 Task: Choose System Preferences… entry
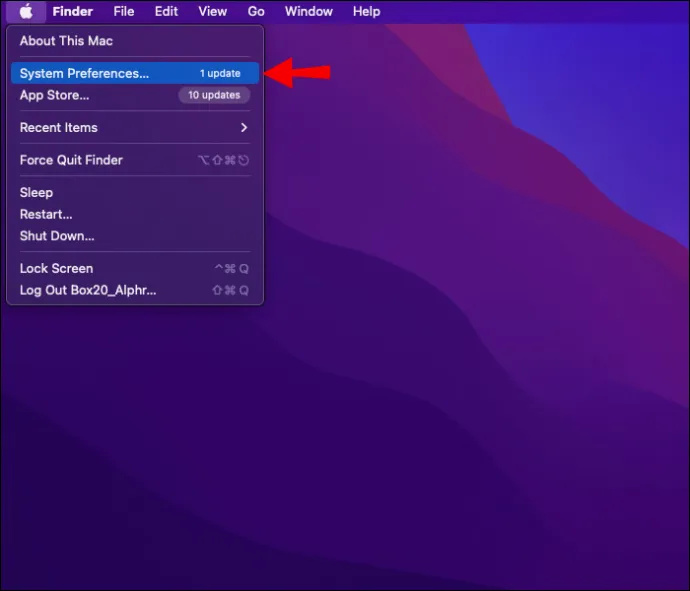point(135,73)
